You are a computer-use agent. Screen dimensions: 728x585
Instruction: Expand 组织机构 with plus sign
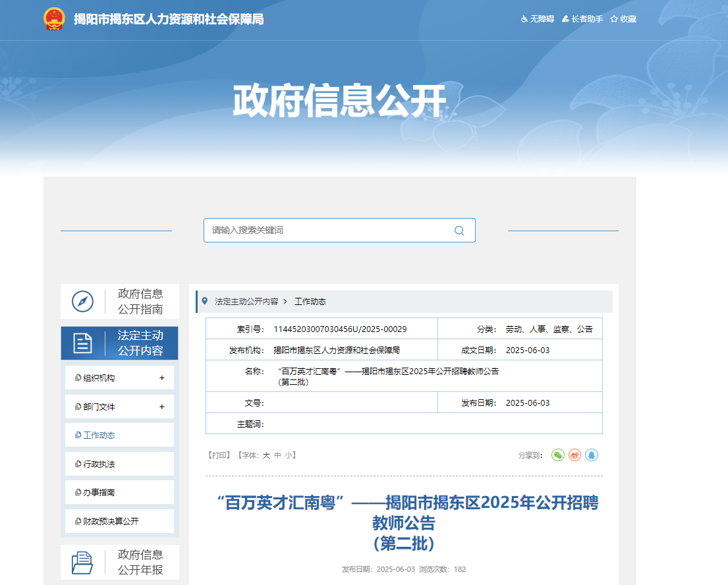tap(161, 378)
